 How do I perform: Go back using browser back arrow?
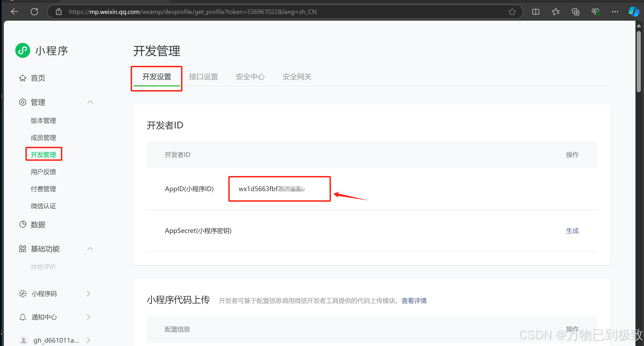[14, 11]
